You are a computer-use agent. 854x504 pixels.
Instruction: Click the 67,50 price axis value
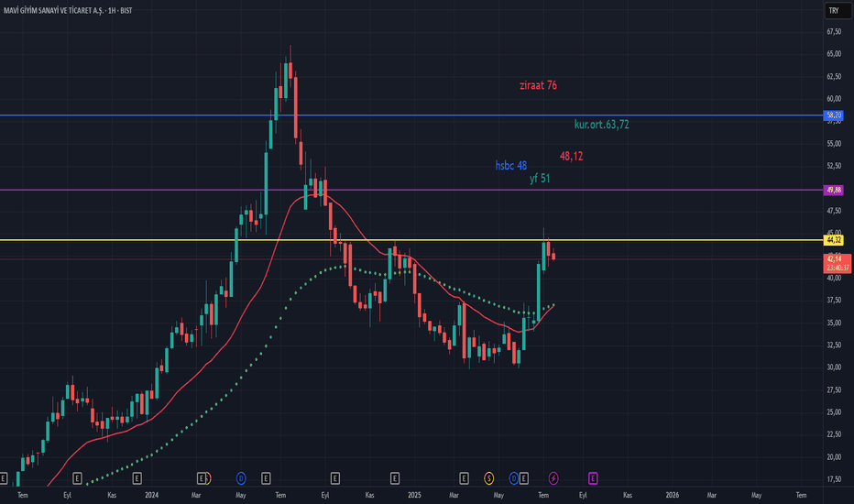834,31
